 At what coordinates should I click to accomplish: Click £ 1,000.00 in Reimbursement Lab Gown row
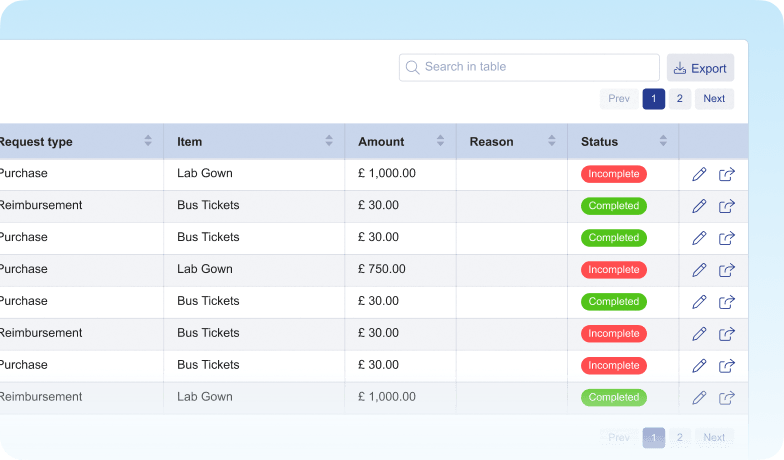coord(386,397)
